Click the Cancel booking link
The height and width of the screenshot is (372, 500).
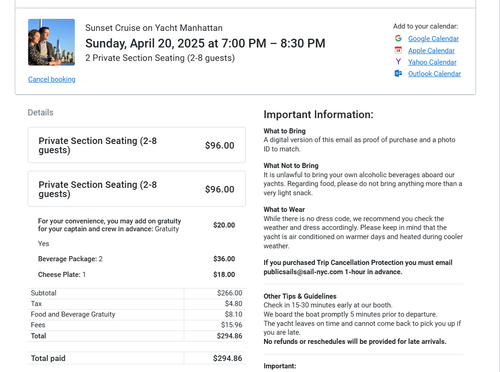tap(52, 79)
